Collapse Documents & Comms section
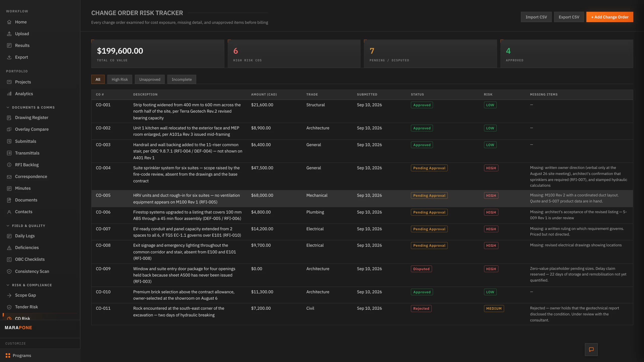The image size is (644, 362). pos(30,107)
